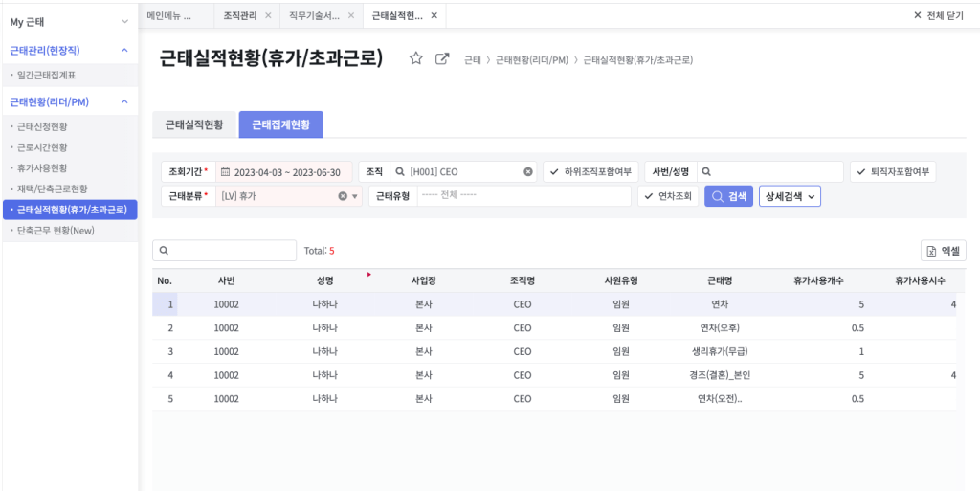Close the 조직관리 tab
Image resolution: width=980 pixels, height=491 pixels.
268,15
